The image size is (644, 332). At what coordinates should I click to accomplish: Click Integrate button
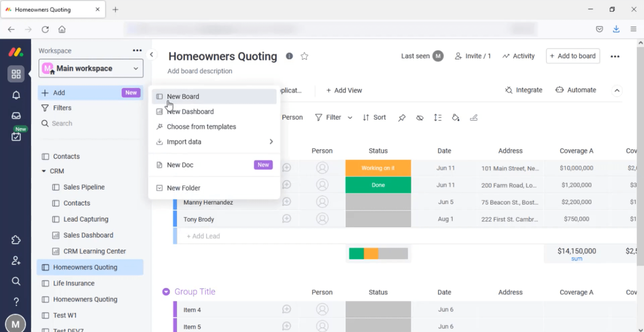[524, 90]
